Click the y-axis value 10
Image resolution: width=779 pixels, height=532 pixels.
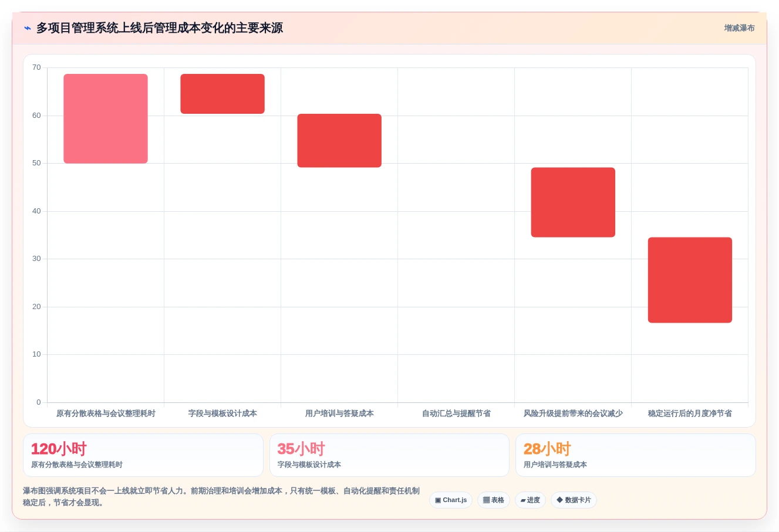(36, 354)
